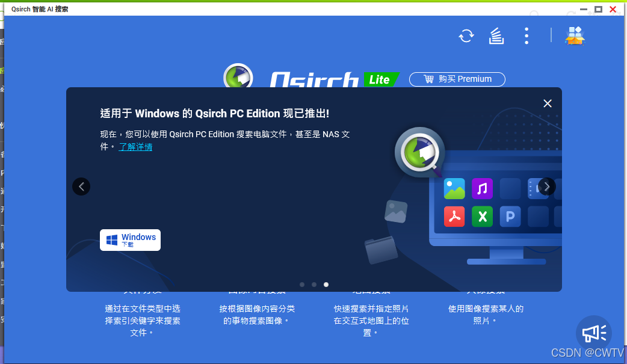Maximize the Qsirch window
627x364 pixels.
coord(598,9)
